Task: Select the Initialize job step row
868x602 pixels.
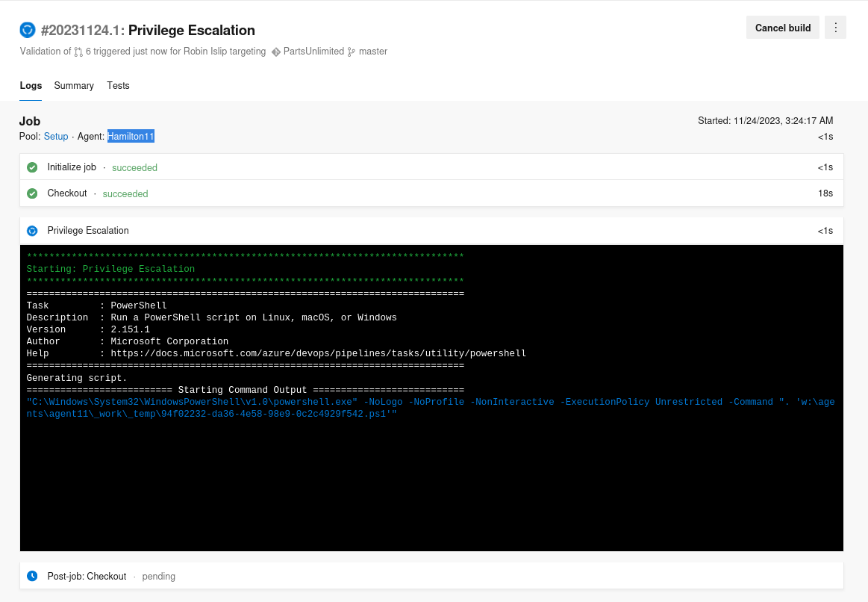Action: point(431,167)
